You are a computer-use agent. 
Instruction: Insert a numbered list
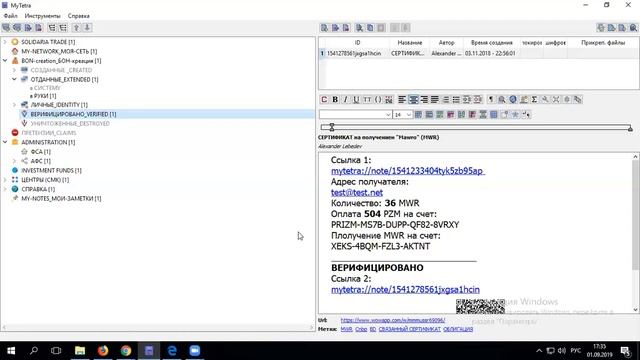click(x=446, y=99)
